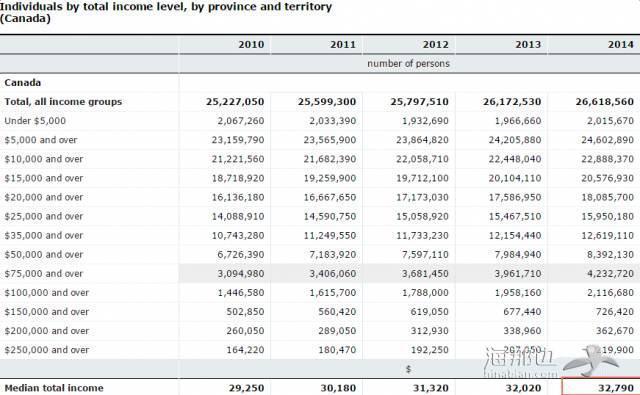Click the 'number of persons' unit label
The height and width of the screenshot is (395, 640).
[409, 64]
